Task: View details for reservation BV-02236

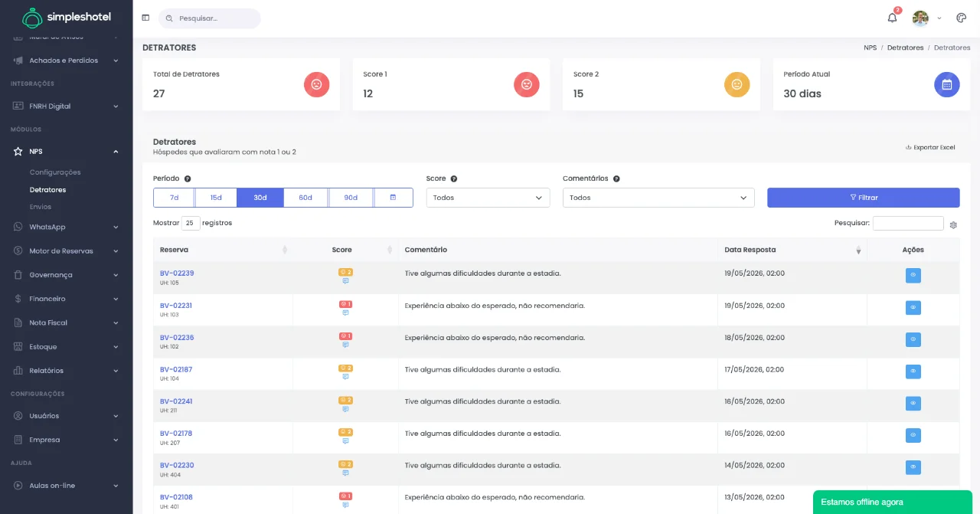Action: coord(913,339)
